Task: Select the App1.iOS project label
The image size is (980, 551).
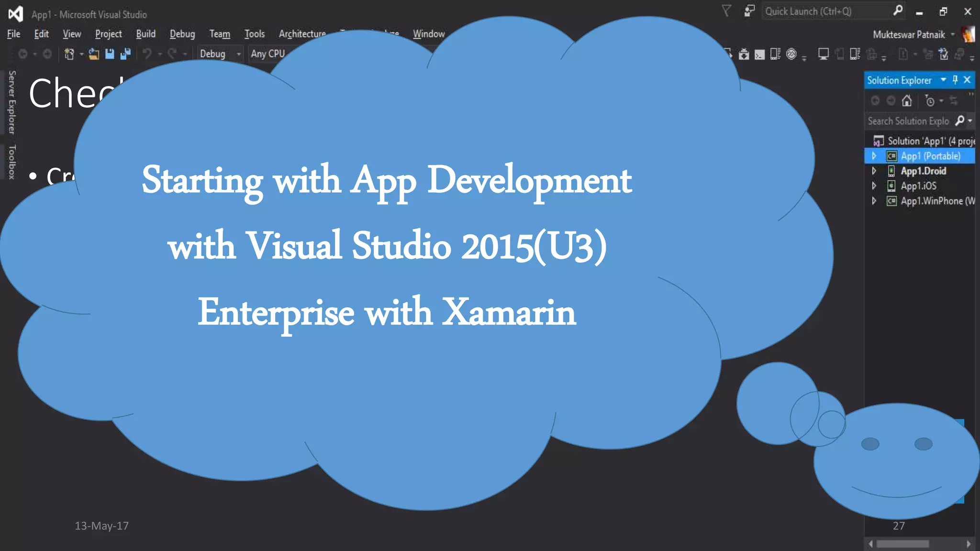Action: tap(919, 186)
